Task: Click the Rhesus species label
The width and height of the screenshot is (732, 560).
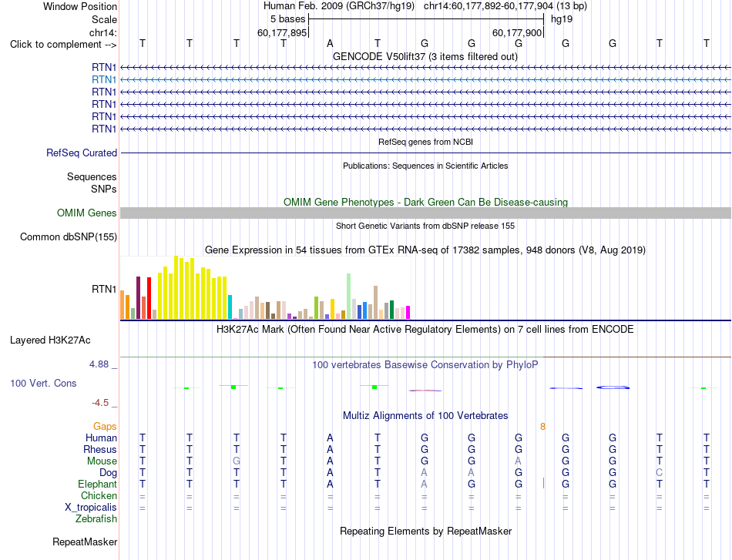Action: pyautogui.click(x=100, y=449)
